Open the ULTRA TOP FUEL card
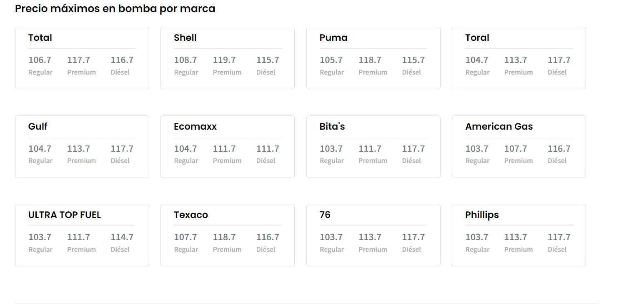This screenshot has height=306, width=644. (82, 235)
